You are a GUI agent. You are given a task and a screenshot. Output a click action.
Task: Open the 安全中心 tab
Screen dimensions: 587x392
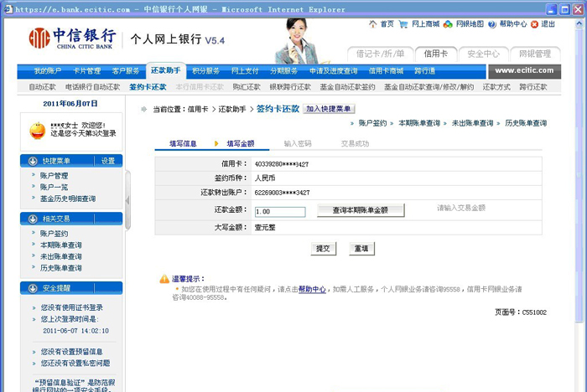tap(484, 54)
